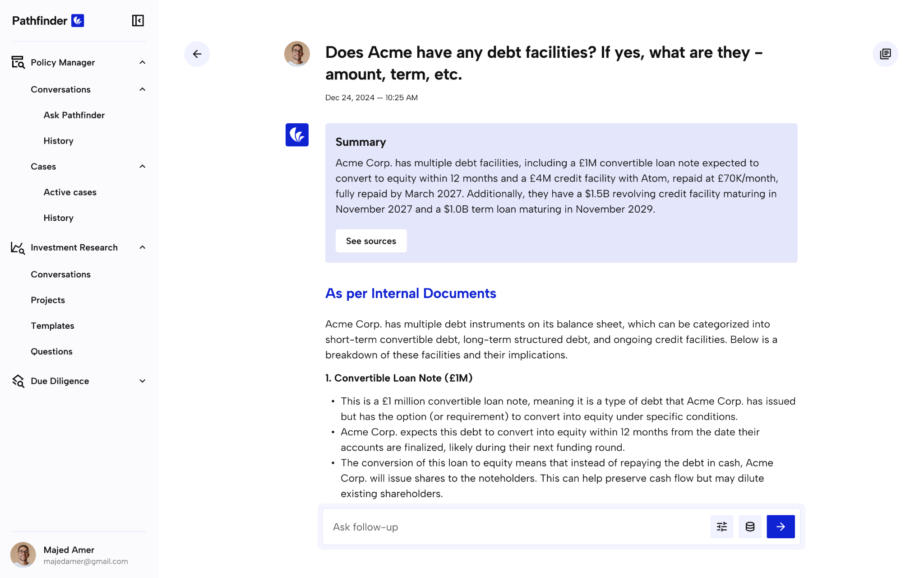Send follow-up with the blue arrow button
Image resolution: width=924 pixels, height=578 pixels.
click(781, 527)
